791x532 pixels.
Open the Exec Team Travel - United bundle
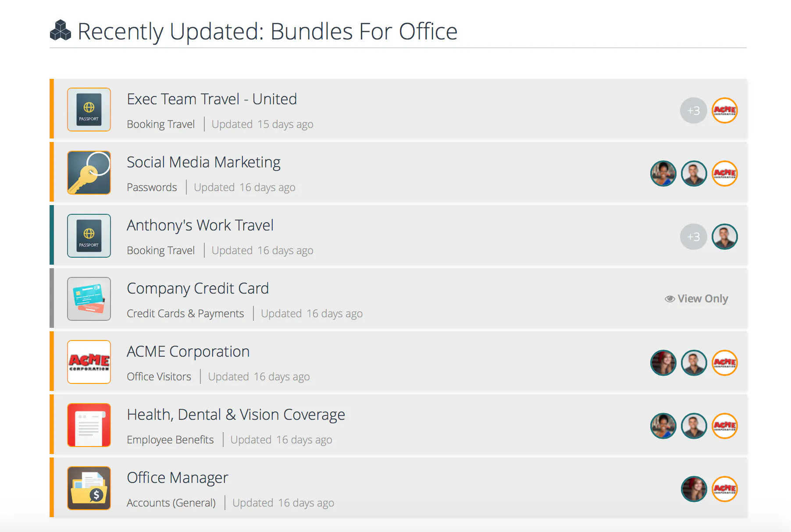[x=212, y=99]
